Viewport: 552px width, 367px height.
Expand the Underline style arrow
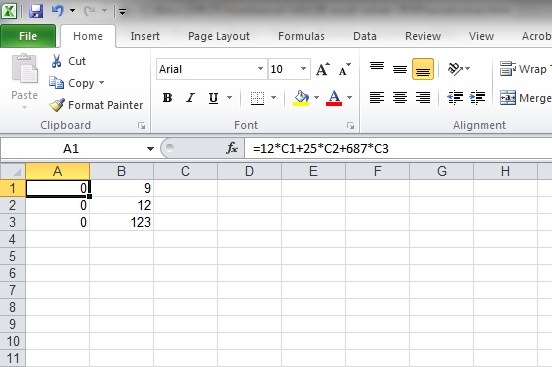pyautogui.click(x=230, y=98)
